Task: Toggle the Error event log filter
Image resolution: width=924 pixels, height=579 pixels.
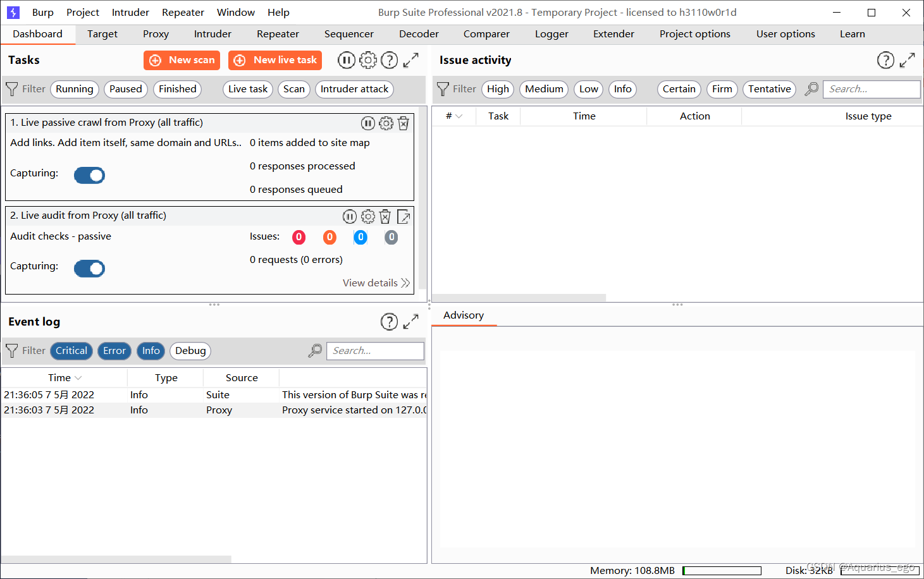Action: coord(114,351)
